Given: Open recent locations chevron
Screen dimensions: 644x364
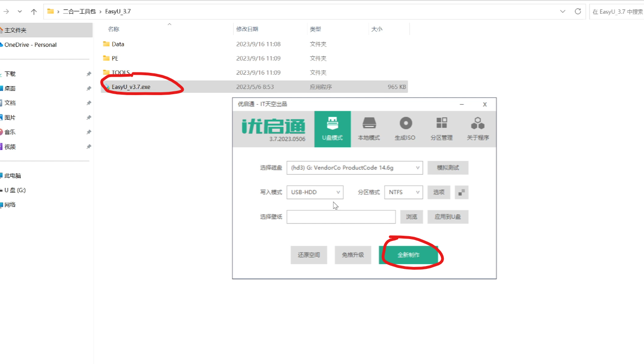Looking at the screenshot, I should [20, 11].
